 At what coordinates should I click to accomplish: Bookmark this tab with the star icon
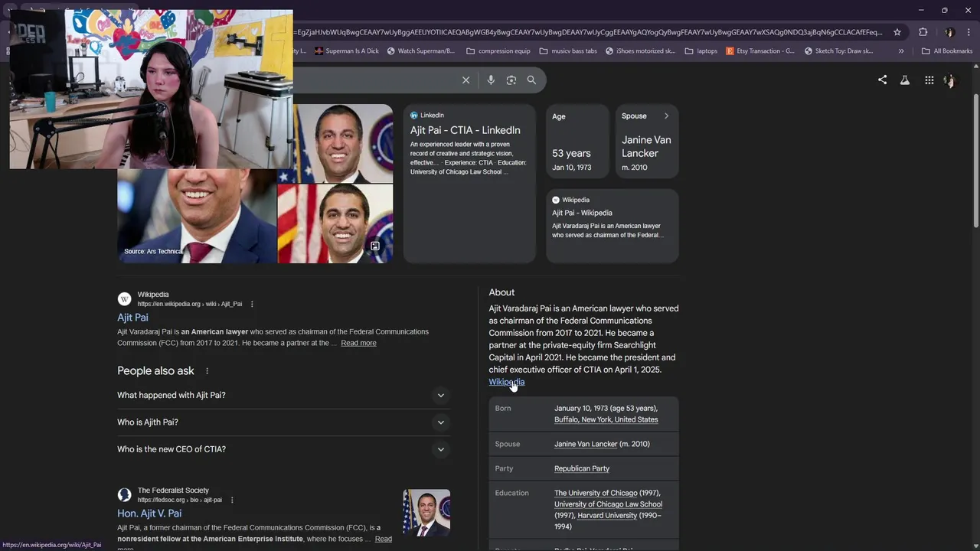(897, 32)
